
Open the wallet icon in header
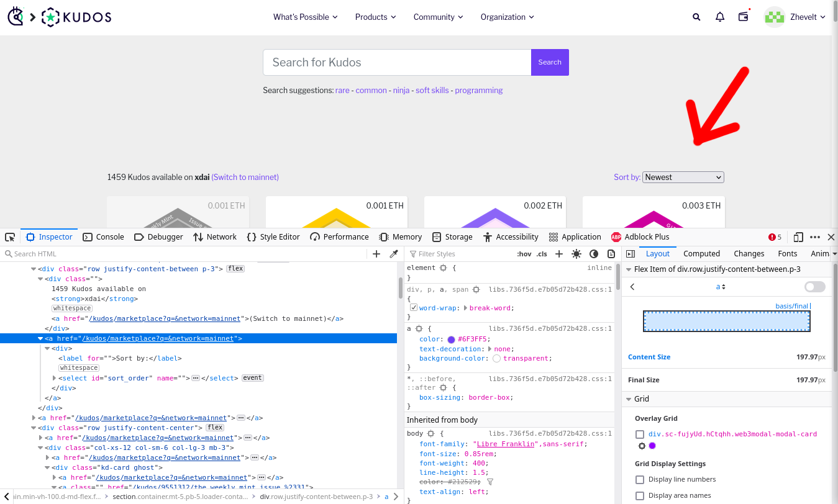pos(744,17)
